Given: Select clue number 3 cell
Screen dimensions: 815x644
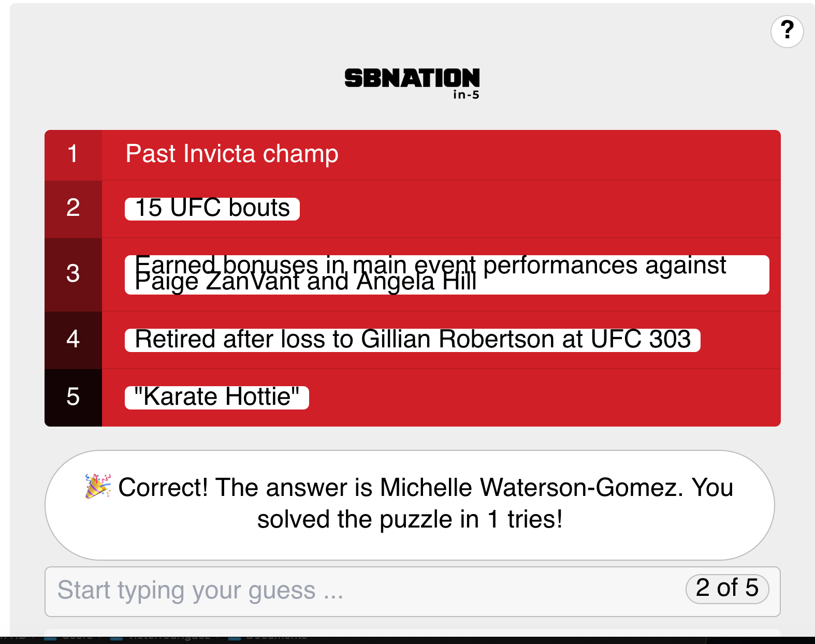Looking at the screenshot, I should tap(73, 273).
